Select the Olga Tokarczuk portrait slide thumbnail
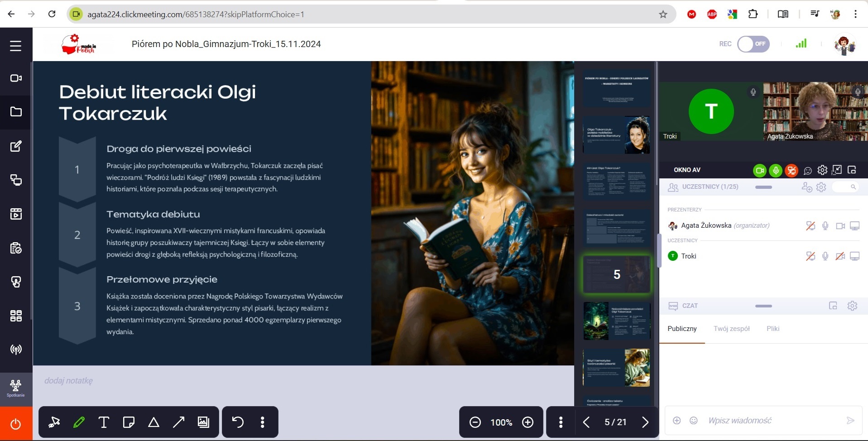 tap(616, 135)
